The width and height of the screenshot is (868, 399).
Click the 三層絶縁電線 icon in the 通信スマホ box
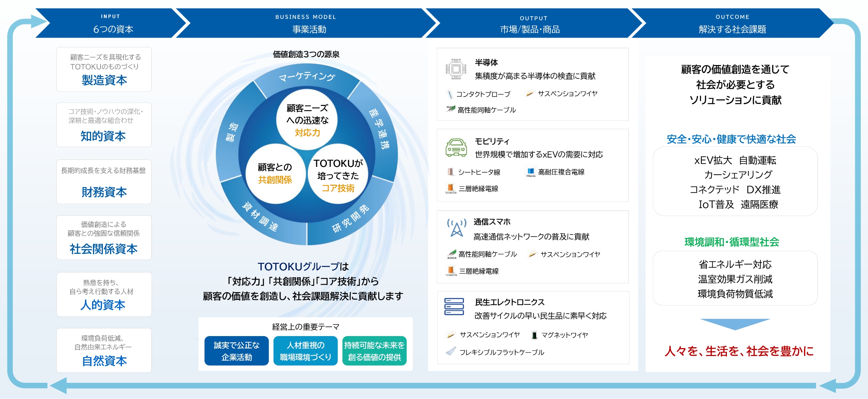(451, 271)
